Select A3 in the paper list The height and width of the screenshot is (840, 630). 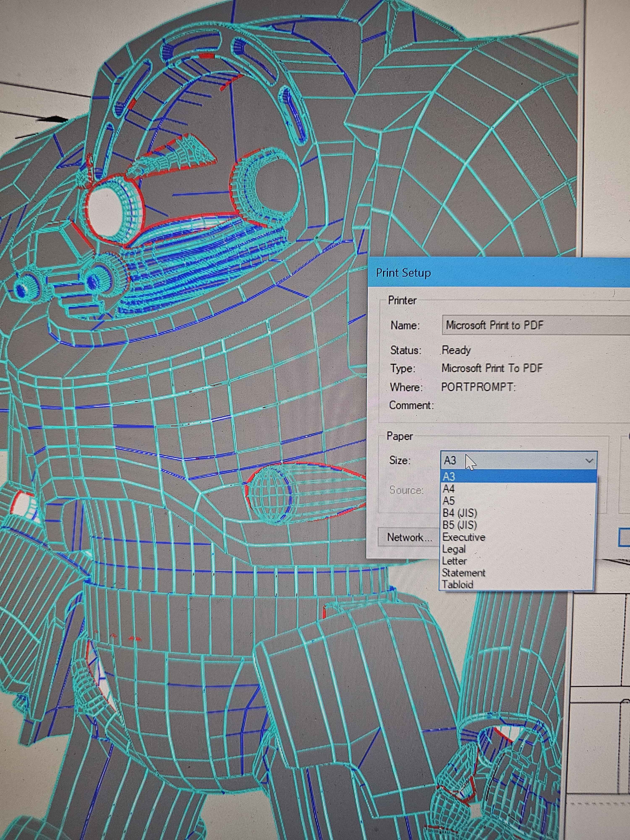[x=449, y=476]
